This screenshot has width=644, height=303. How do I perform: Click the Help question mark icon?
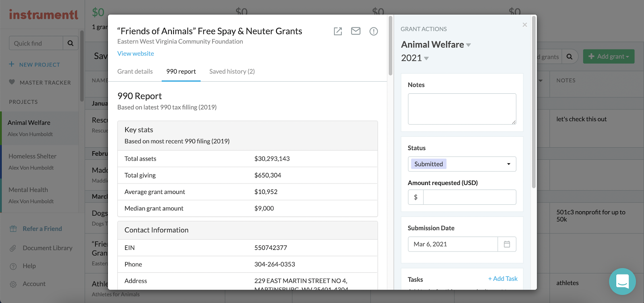click(13, 266)
